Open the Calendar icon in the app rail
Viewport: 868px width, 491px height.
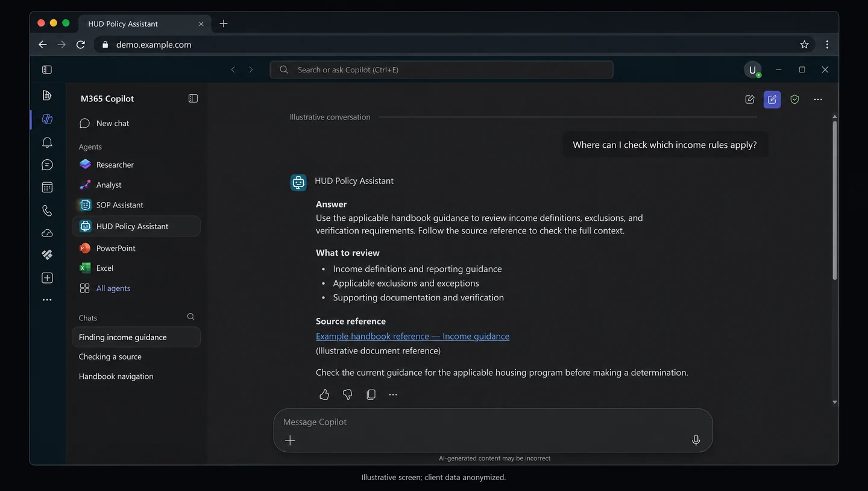(x=47, y=188)
